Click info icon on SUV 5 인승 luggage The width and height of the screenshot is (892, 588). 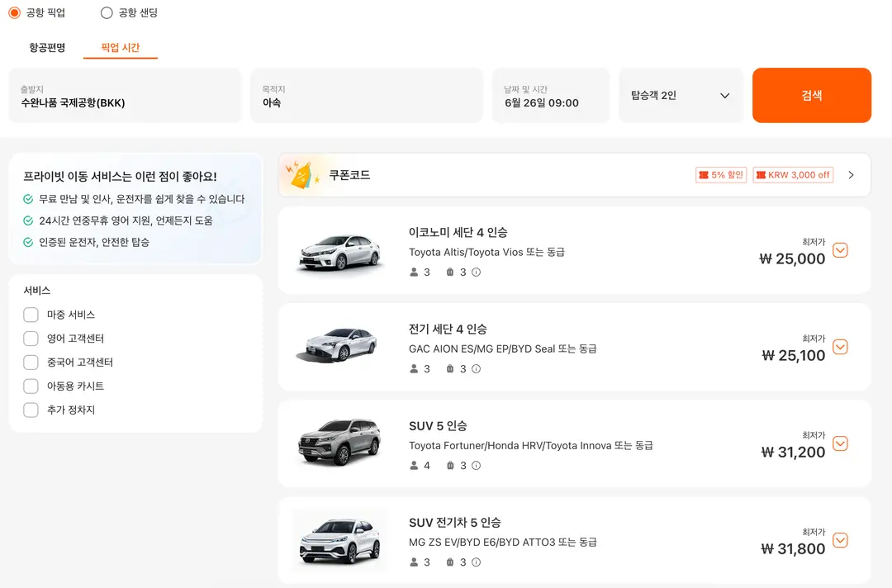(x=477, y=466)
